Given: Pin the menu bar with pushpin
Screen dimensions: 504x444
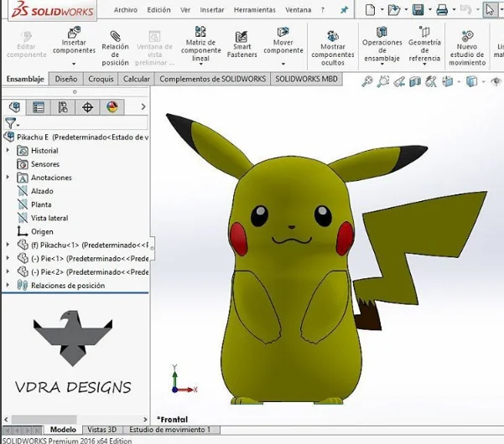Looking at the screenshot, I should [x=344, y=10].
